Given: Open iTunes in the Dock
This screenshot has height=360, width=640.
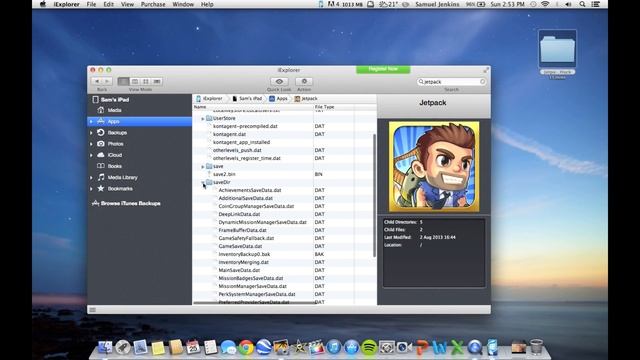Looking at the screenshot, I should point(334,347).
